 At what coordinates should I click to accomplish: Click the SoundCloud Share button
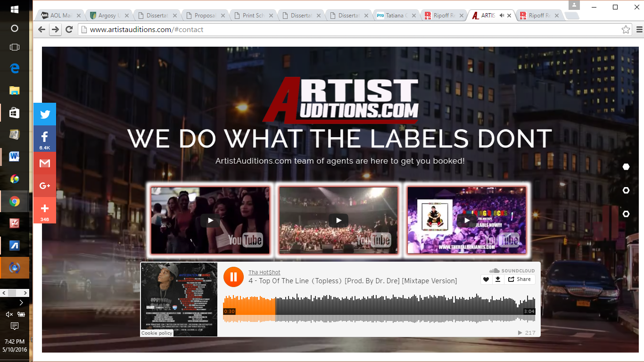point(520,280)
